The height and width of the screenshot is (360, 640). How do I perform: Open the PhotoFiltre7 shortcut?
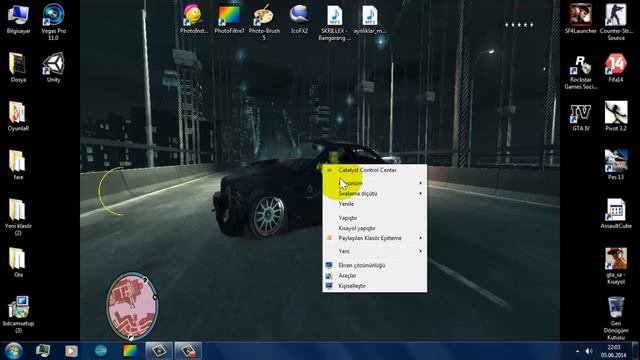pyautogui.click(x=229, y=19)
